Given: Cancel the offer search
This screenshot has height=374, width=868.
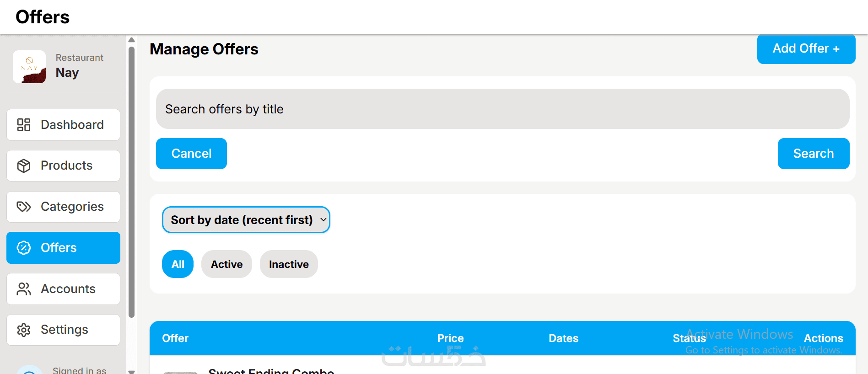Looking at the screenshot, I should coord(191,154).
